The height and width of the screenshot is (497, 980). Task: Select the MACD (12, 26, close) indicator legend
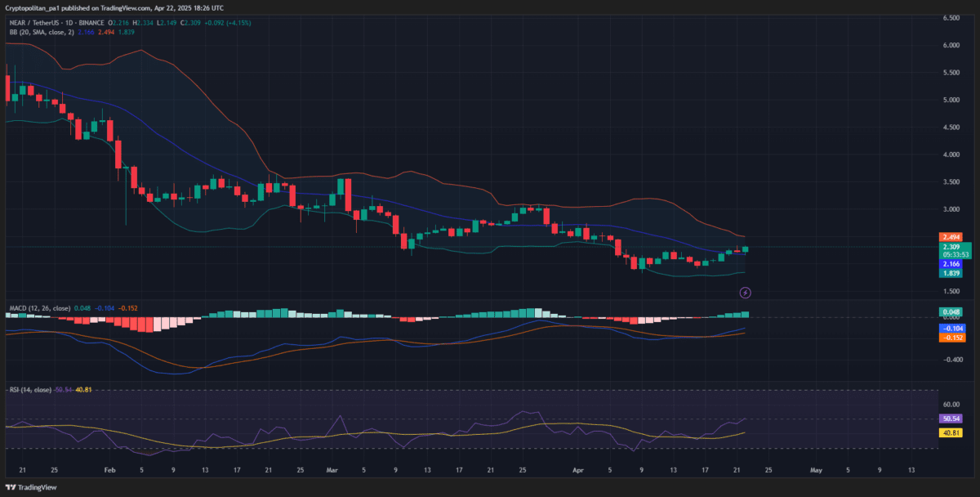pos(39,308)
